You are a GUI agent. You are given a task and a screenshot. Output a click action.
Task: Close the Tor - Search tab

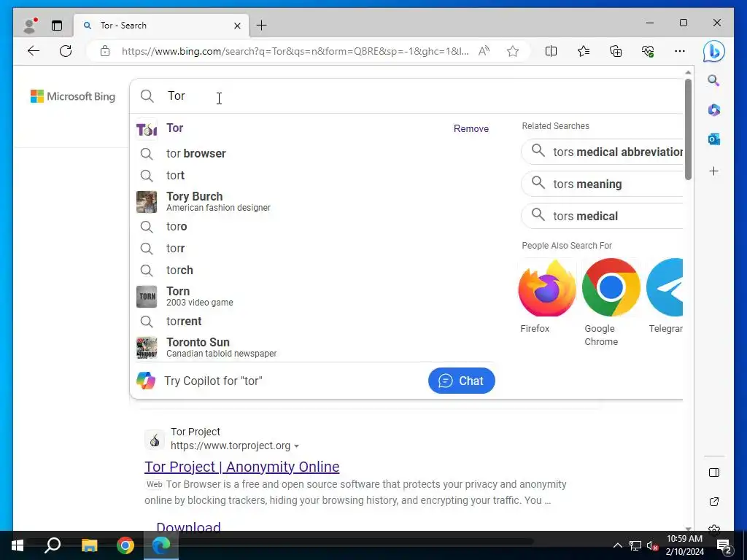pyautogui.click(x=237, y=26)
